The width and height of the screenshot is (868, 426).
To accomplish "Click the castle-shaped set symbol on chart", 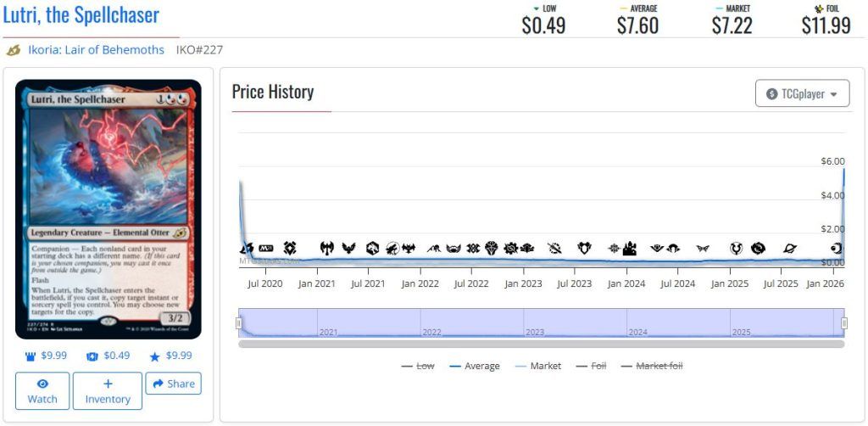I will [630, 248].
